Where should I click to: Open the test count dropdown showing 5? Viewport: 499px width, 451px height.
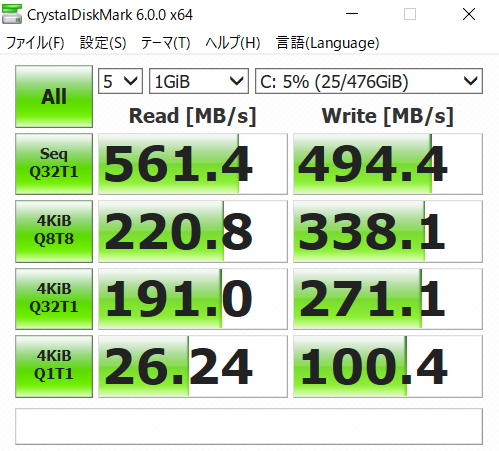(120, 81)
